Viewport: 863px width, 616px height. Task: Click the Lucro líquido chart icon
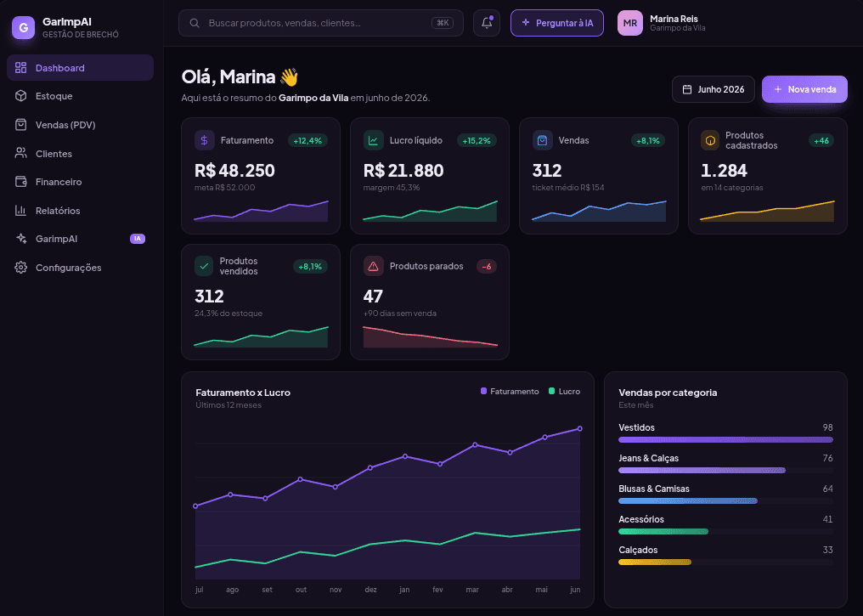click(373, 140)
